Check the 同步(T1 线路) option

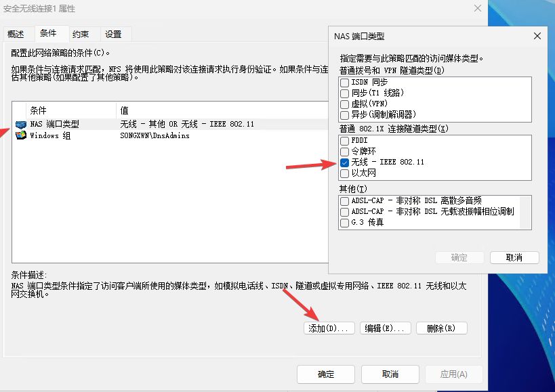[x=345, y=93]
